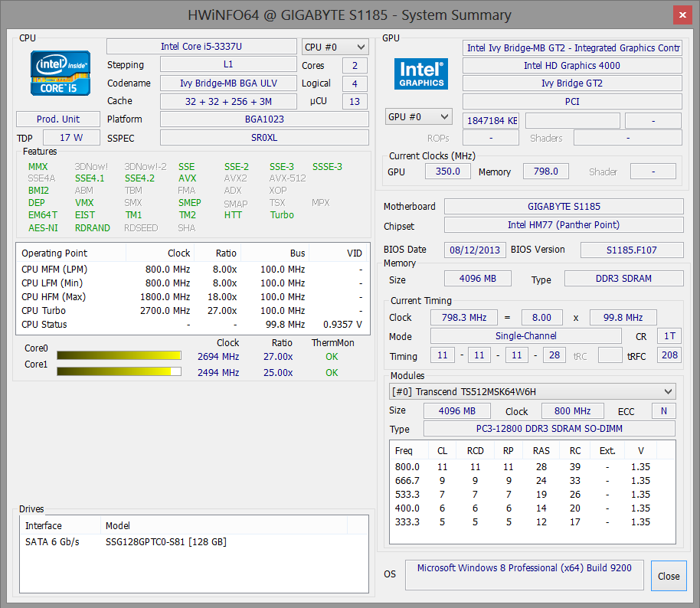
Task: Click the Windows 8 Professional OS field
Action: [525, 575]
